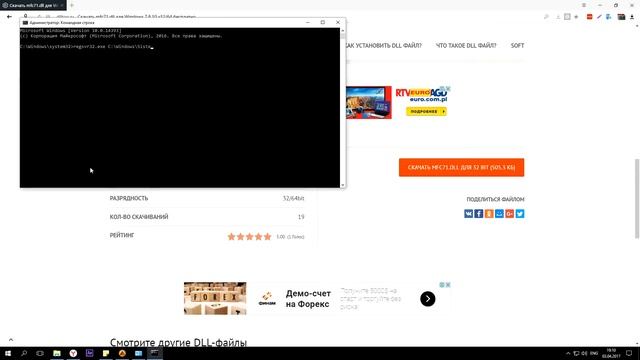Viewport: 640px width, 360px height.
Task: Rate the file using the fifth star
Action: [x=267, y=237]
